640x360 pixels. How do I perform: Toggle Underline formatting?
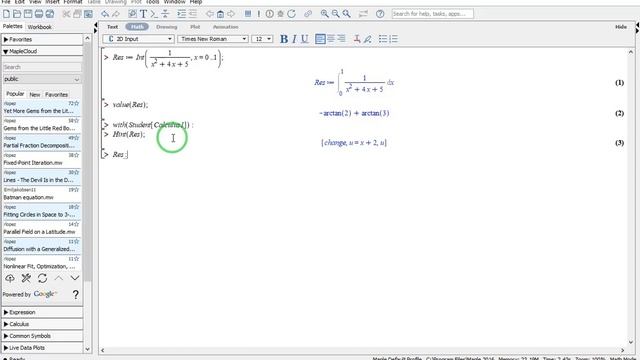coord(304,39)
